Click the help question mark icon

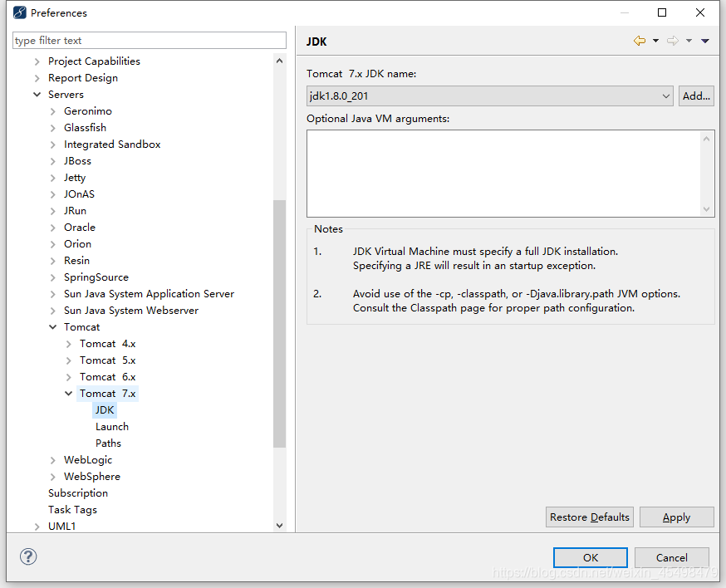(x=28, y=556)
